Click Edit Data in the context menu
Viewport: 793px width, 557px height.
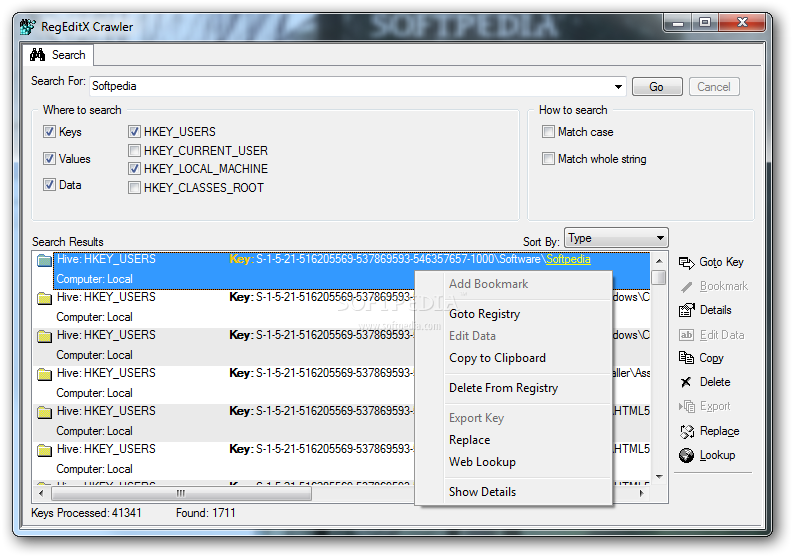click(472, 336)
